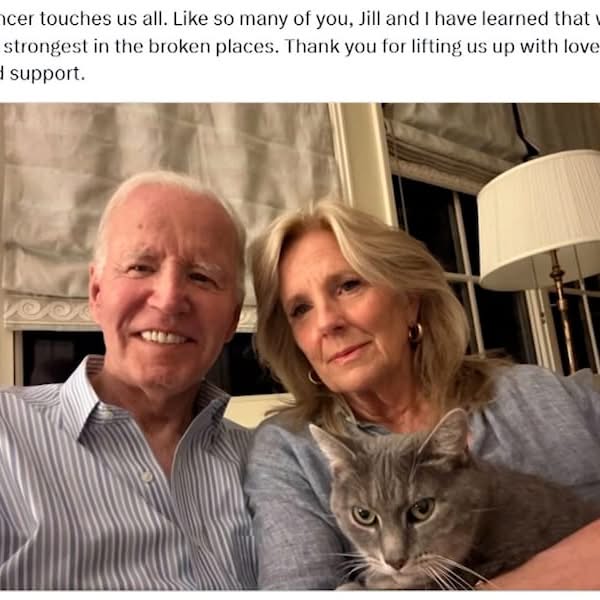The width and height of the screenshot is (600, 600).
Task: Click the brass lamp stand in the photo
Action: click(562, 310)
